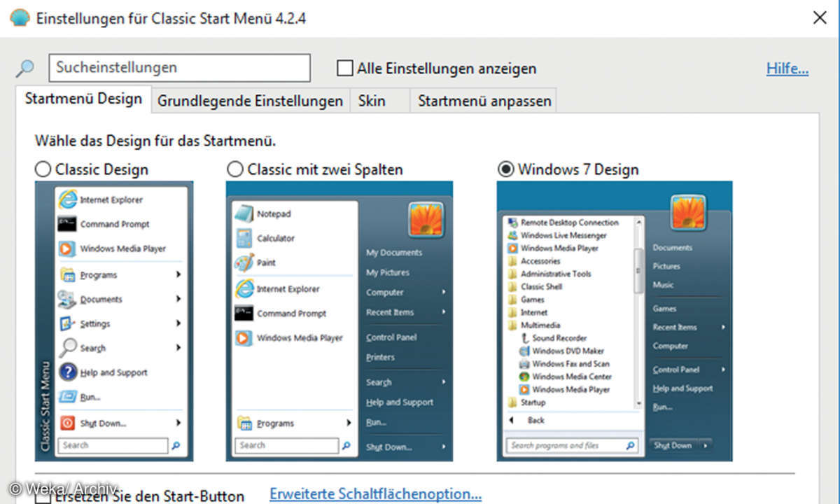This screenshot has width=840, height=504.
Task: Click Search box in Classic Design preview
Action: [x=113, y=445]
